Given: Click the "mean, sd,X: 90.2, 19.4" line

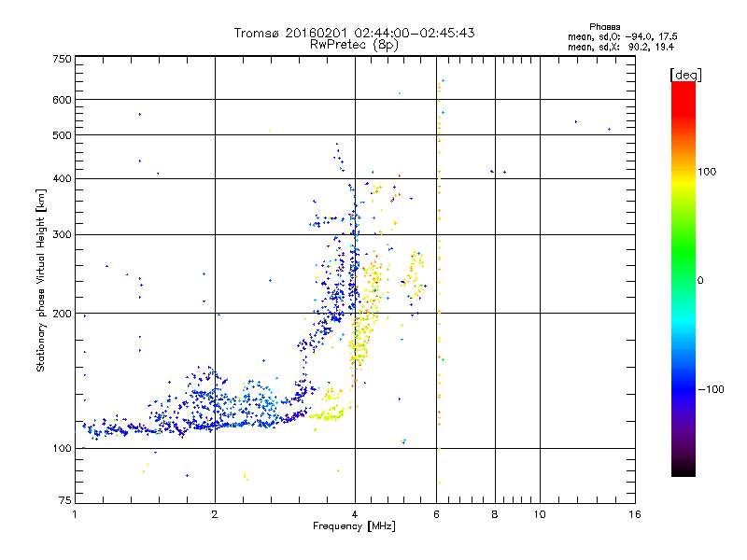Looking at the screenshot, I should (x=621, y=47).
